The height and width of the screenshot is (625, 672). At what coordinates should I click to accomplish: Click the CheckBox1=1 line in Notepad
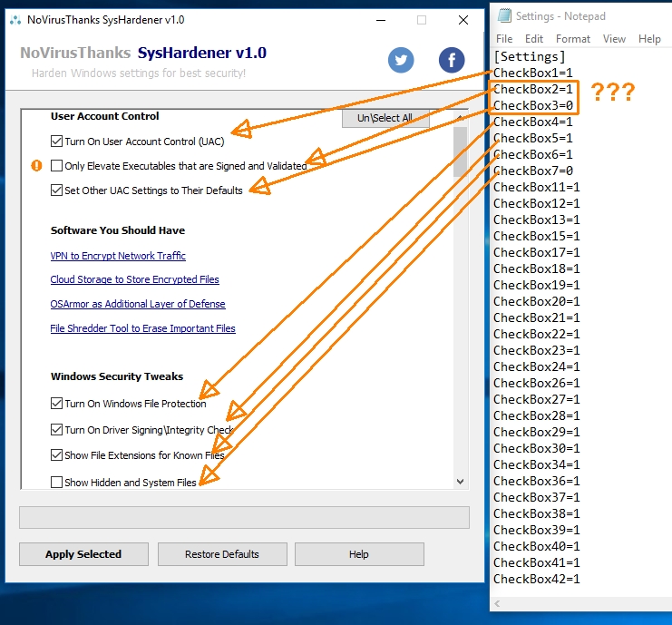[x=533, y=73]
